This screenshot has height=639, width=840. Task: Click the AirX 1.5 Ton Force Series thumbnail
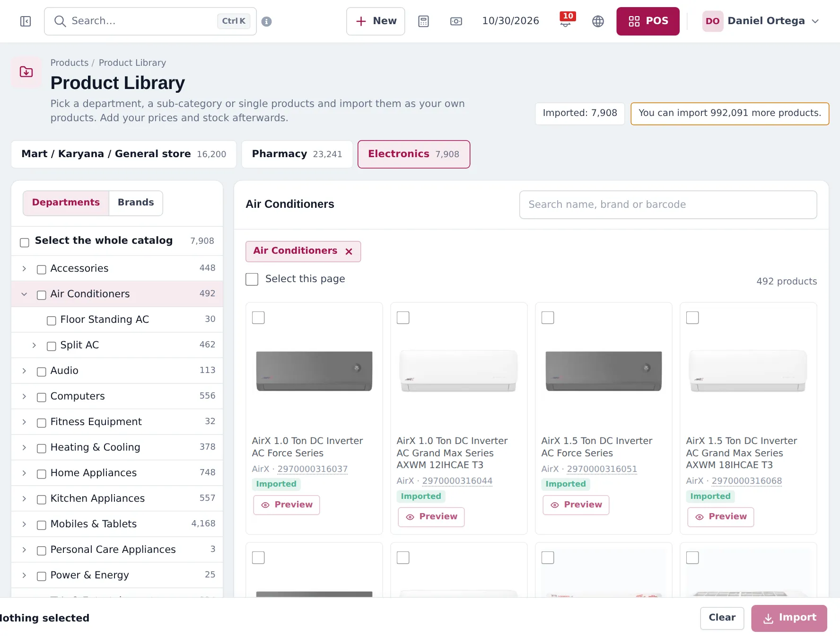pos(604,372)
